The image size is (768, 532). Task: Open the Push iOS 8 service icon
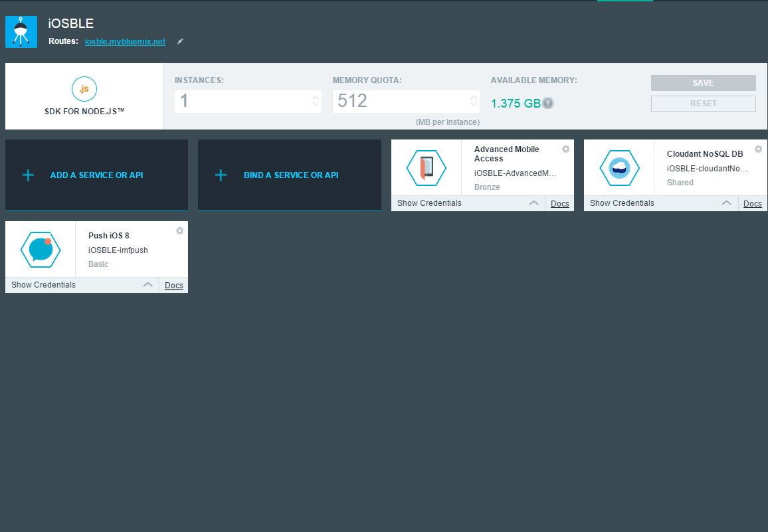[41, 250]
